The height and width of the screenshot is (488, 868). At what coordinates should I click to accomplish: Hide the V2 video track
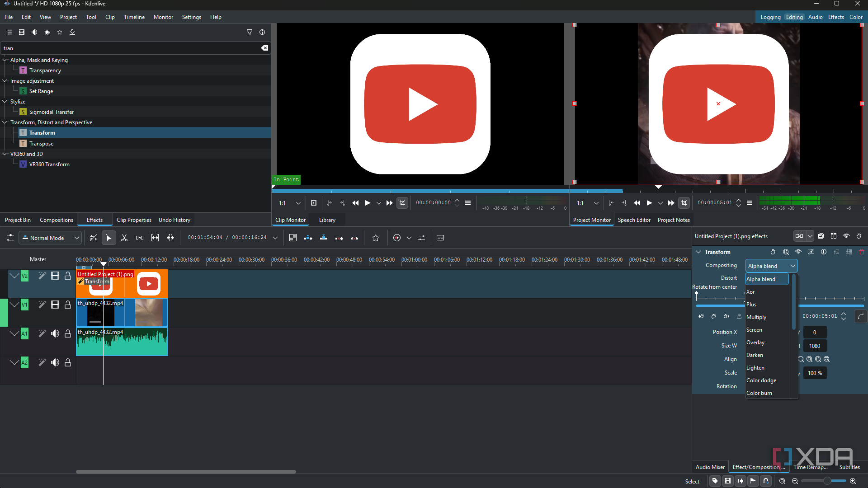click(55, 276)
